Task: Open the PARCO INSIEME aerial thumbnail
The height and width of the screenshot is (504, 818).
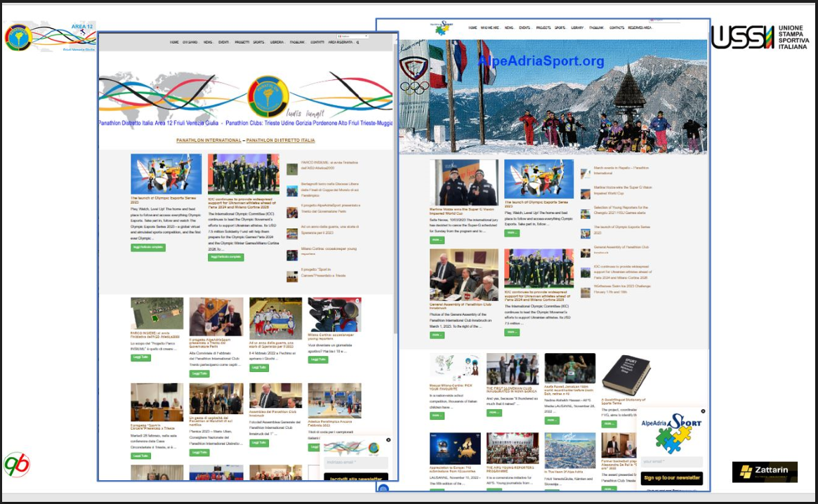Action: [x=157, y=313]
